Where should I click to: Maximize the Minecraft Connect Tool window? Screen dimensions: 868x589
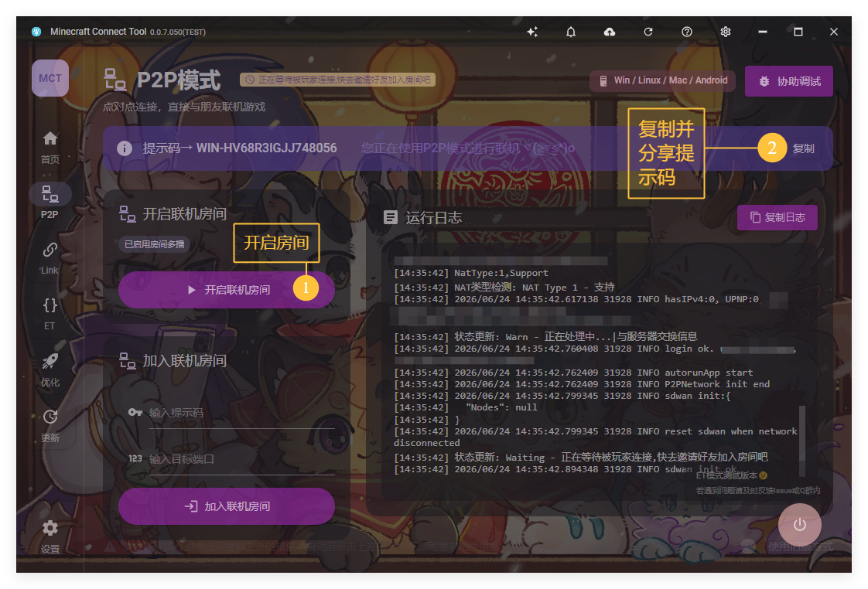tap(798, 32)
